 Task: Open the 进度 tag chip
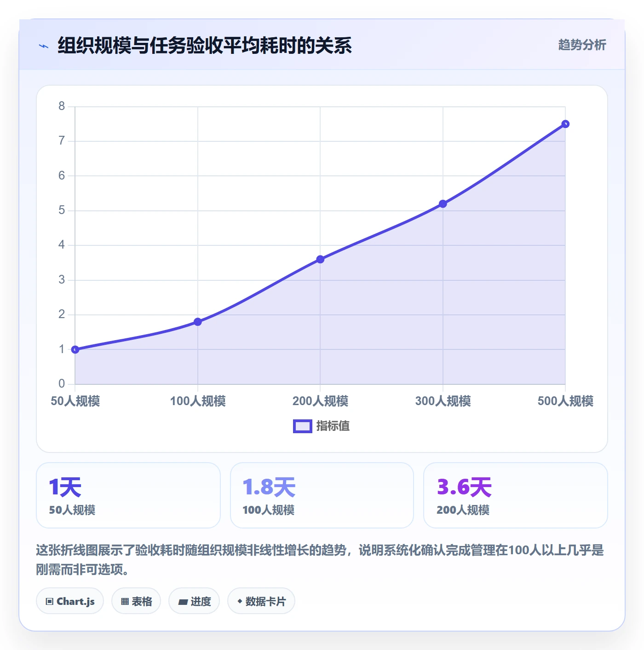coord(194,601)
